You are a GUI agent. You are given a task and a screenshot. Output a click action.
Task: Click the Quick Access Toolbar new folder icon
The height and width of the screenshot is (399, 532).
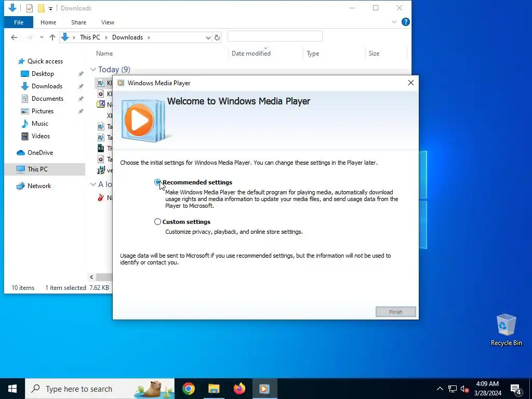pos(41,8)
